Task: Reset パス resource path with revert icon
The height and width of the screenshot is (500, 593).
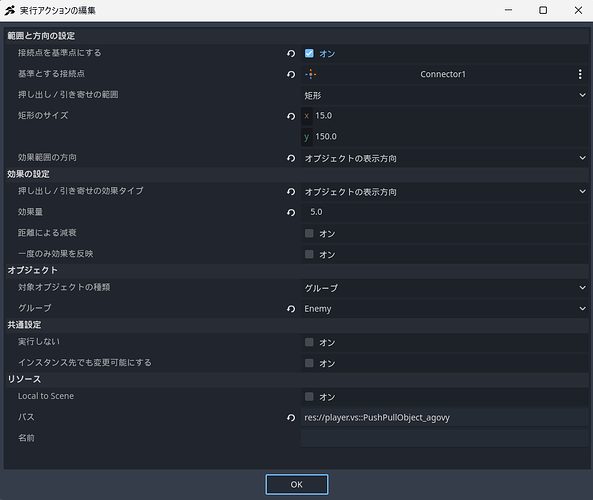Action: point(291,418)
